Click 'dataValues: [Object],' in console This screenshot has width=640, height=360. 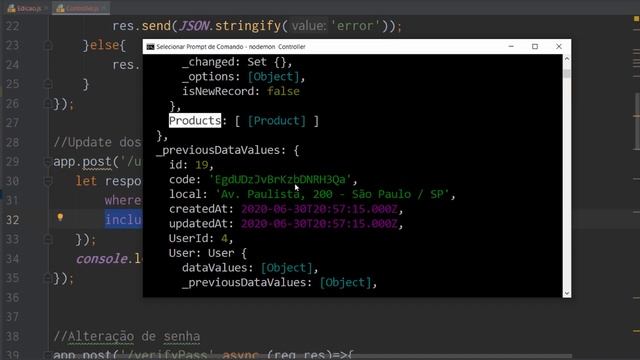pyautogui.click(x=250, y=268)
